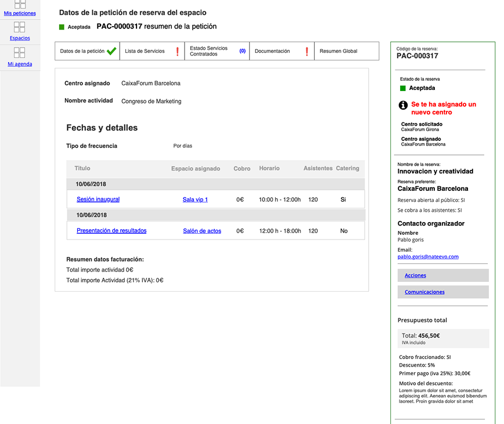Open the Mi agenda grid icon
This screenshot has height=424, width=504.
pyautogui.click(x=20, y=54)
